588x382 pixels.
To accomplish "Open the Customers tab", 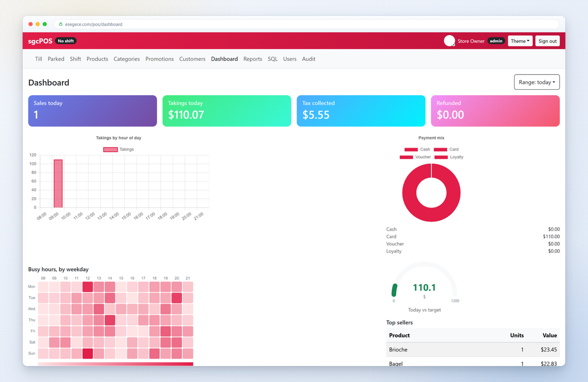I will click(192, 59).
